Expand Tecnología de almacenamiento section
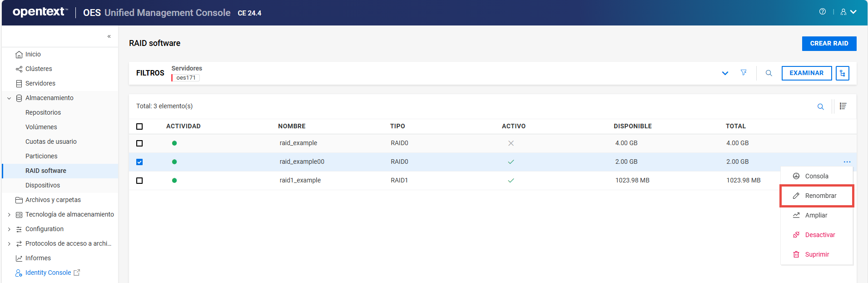 click(x=9, y=215)
